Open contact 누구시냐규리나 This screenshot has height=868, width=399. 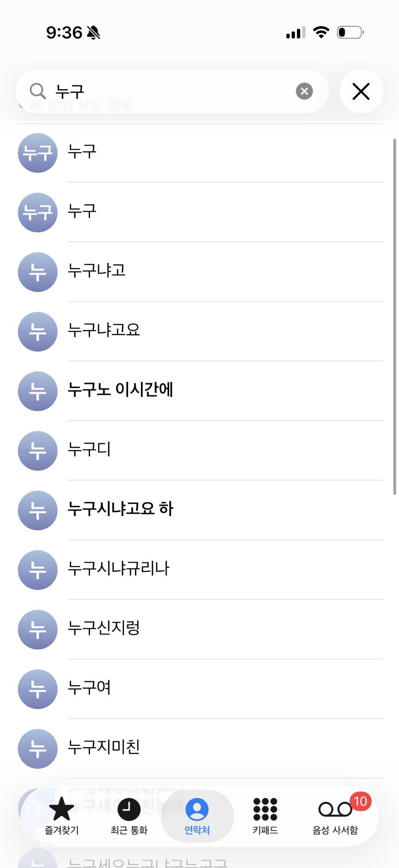point(119,569)
